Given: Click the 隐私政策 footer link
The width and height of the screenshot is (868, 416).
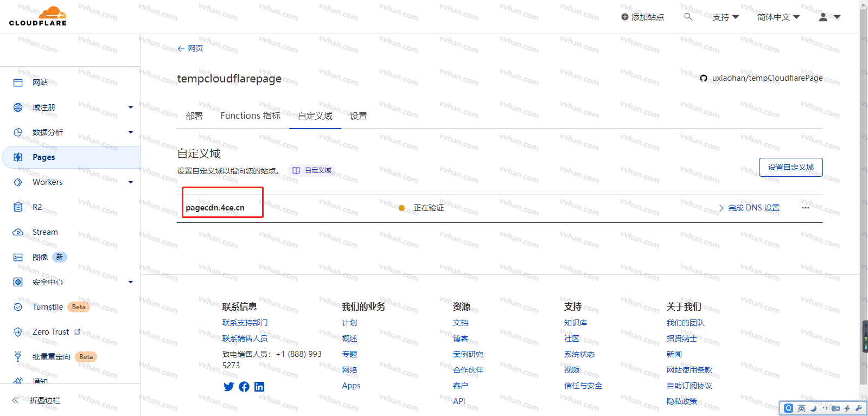Looking at the screenshot, I should pyautogui.click(x=682, y=401).
